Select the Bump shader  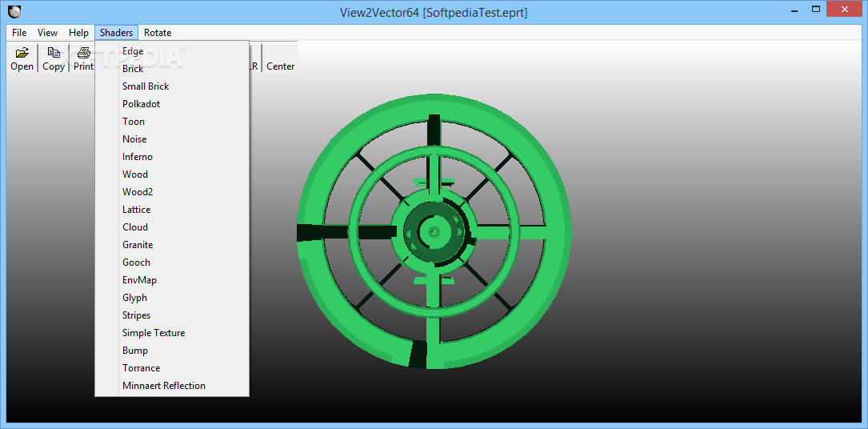click(x=172, y=351)
